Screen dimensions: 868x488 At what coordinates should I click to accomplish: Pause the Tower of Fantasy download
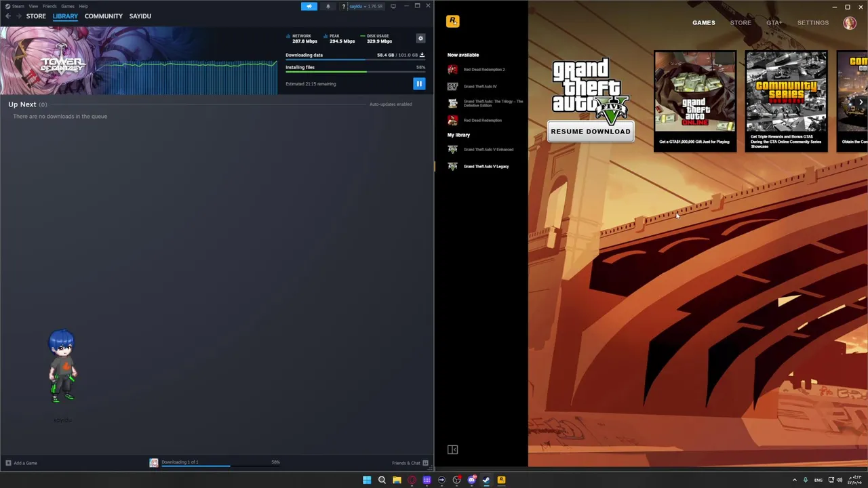[419, 83]
